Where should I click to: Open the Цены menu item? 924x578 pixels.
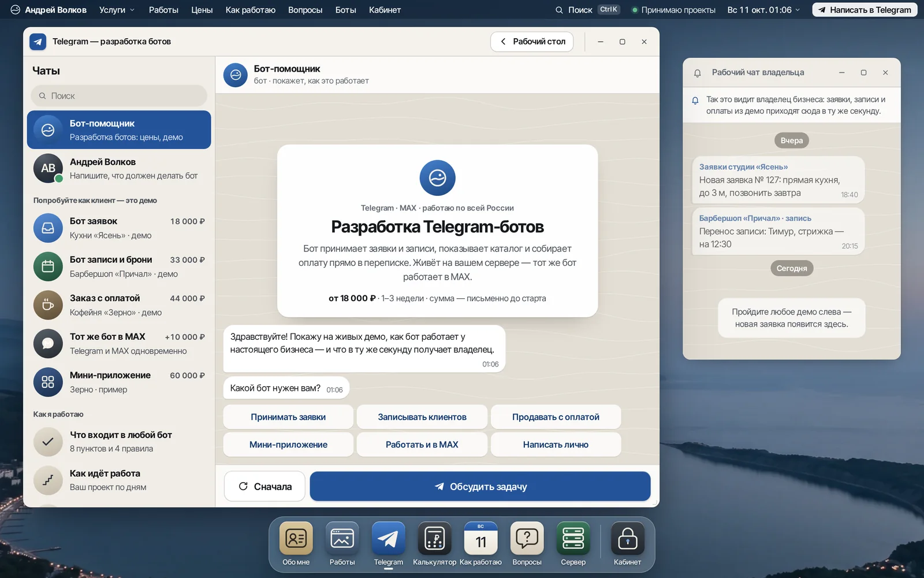point(202,10)
